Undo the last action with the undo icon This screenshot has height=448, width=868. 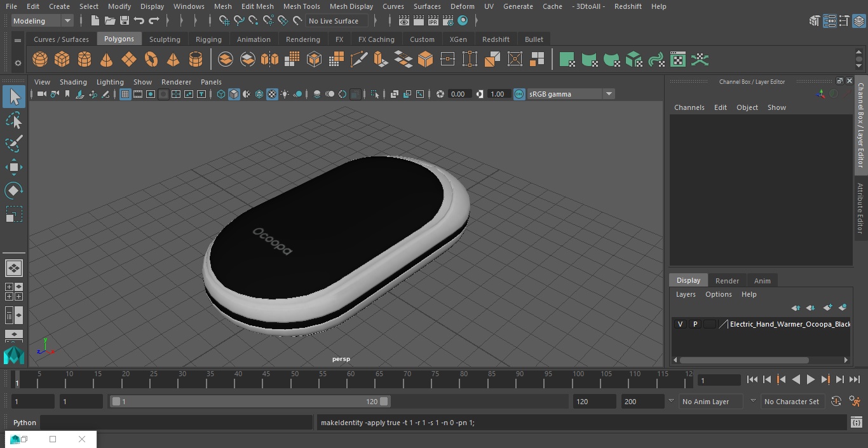[139, 21]
